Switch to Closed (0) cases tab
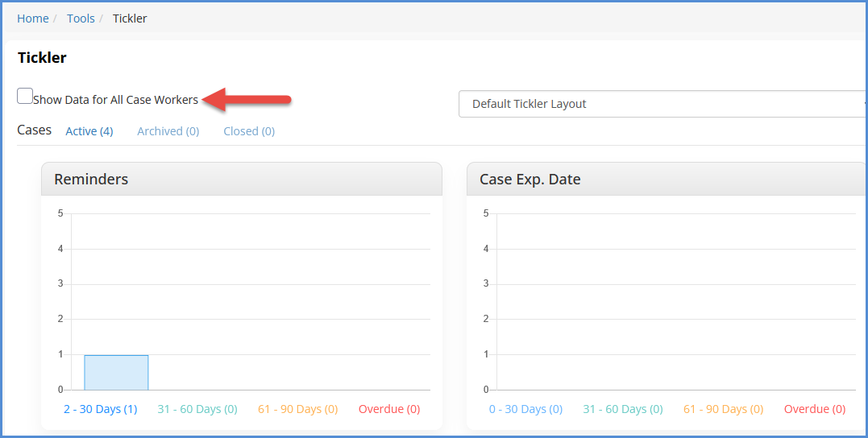The height and width of the screenshot is (438, 868). click(249, 131)
